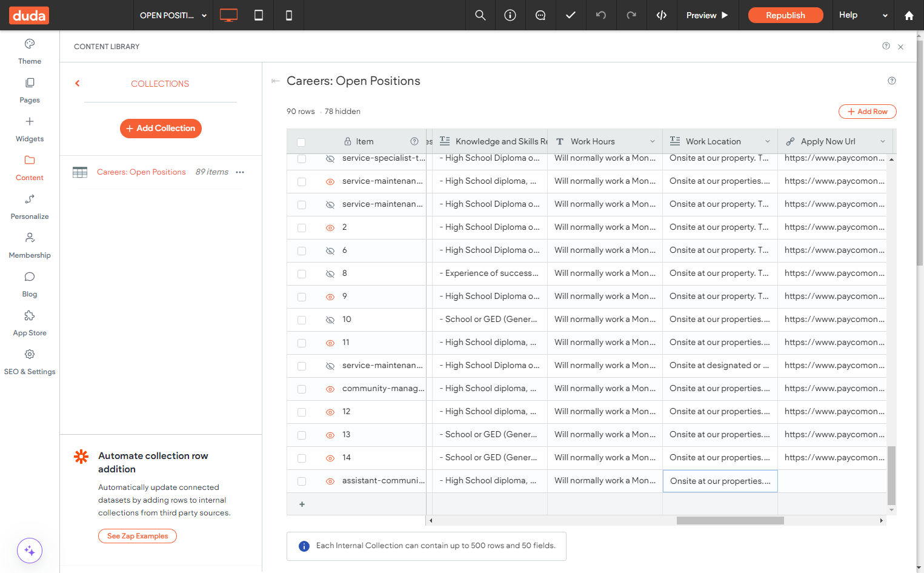Click See Zap Examples link
This screenshot has width=924, height=573.
138,536
